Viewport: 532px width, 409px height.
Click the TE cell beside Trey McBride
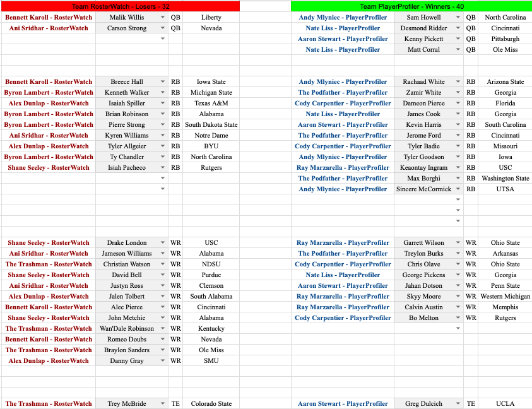coord(175,404)
